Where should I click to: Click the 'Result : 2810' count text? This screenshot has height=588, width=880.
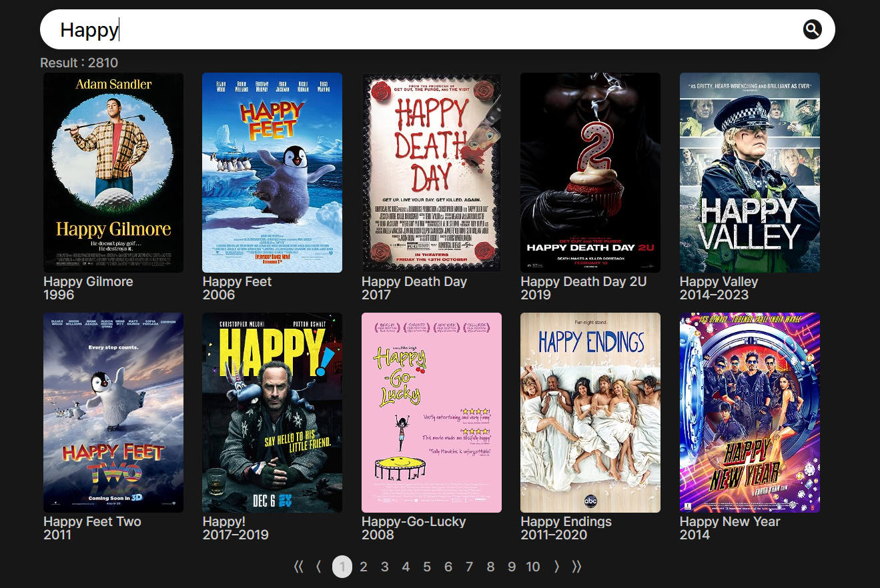click(x=79, y=63)
